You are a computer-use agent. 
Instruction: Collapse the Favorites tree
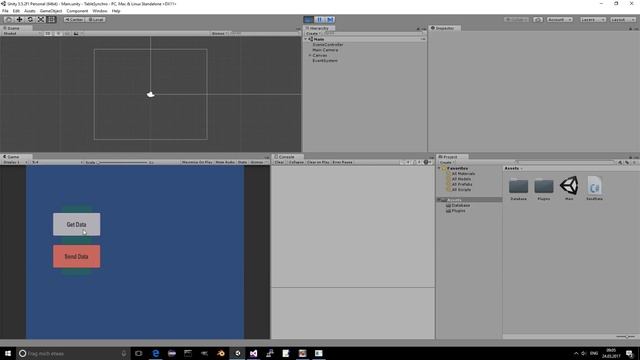tap(439, 168)
